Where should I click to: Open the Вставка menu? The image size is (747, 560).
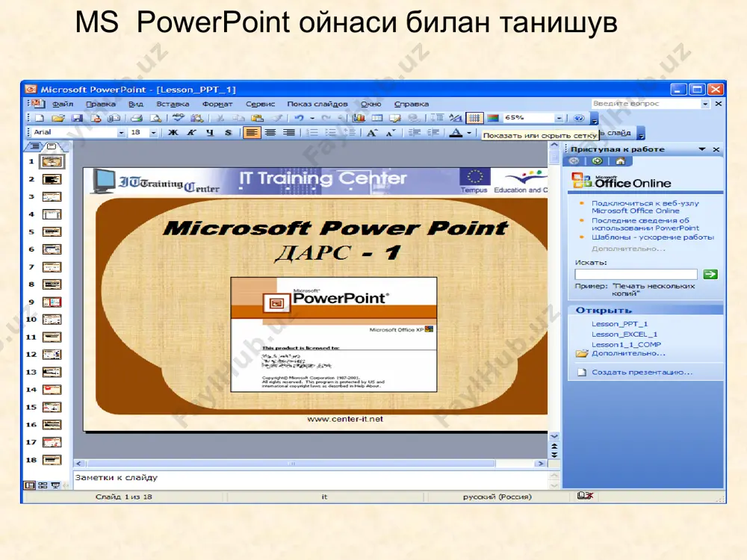pos(173,104)
